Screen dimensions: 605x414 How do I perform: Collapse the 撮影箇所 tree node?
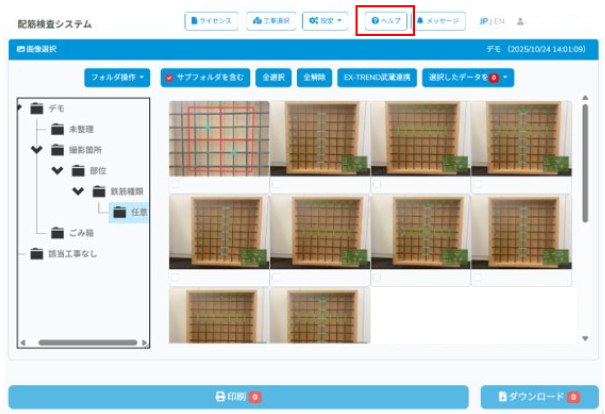[38, 150]
